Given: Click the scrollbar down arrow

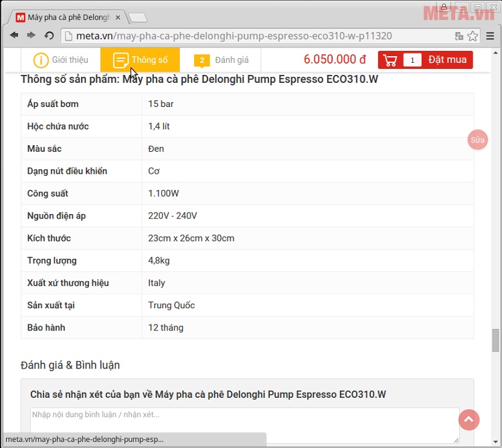Looking at the screenshot, I should pyautogui.click(x=495, y=441).
